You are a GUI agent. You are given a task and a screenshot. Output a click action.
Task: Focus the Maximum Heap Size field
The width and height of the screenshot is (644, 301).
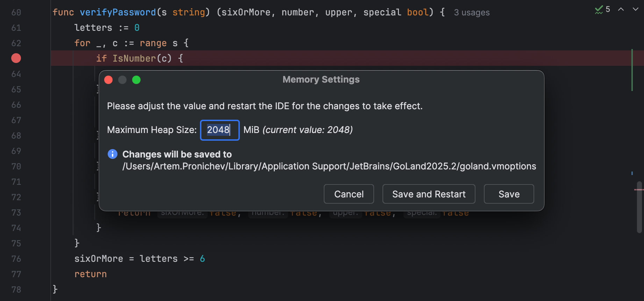click(220, 130)
